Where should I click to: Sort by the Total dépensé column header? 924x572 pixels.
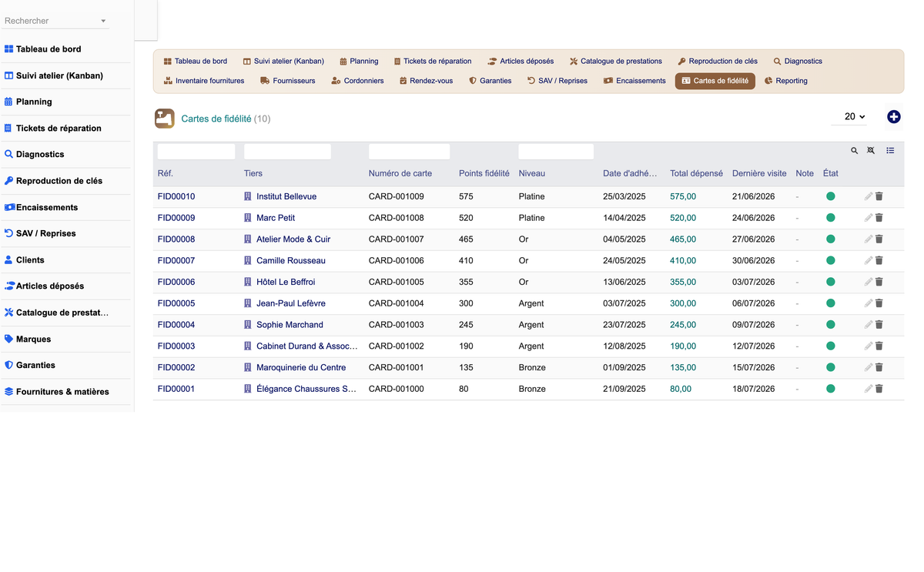696,173
